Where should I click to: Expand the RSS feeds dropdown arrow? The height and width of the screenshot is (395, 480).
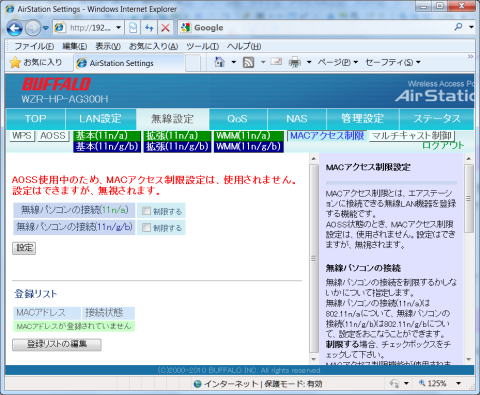(263, 62)
